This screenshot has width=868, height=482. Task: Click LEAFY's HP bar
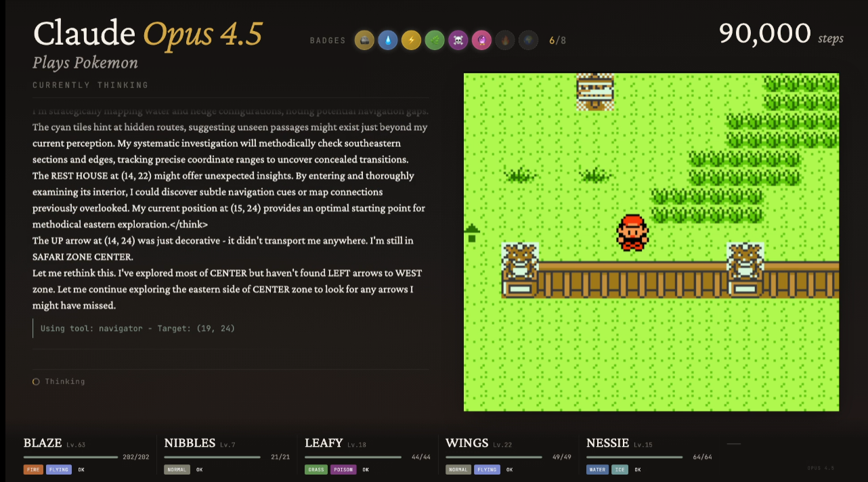coord(353,457)
